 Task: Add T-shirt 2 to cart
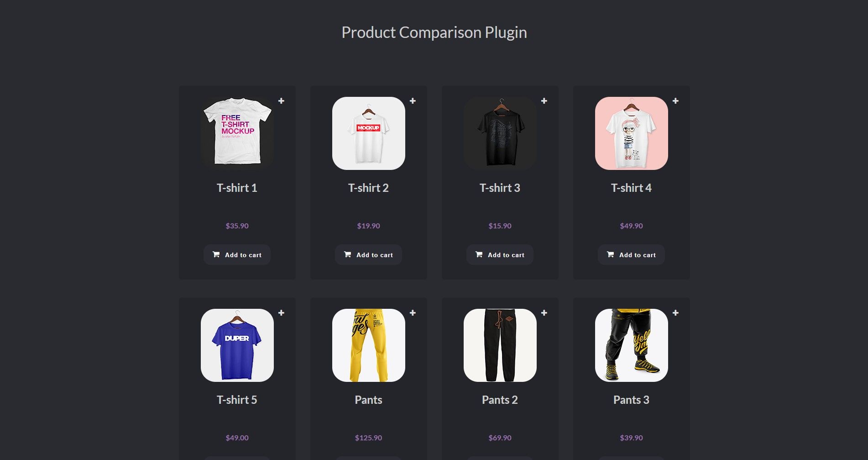(x=368, y=255)
